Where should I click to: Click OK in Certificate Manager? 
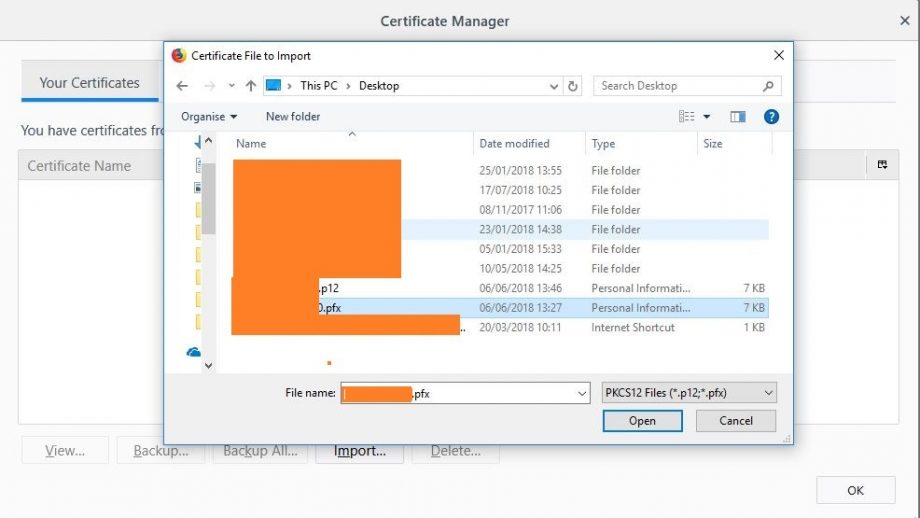point(855,490)
